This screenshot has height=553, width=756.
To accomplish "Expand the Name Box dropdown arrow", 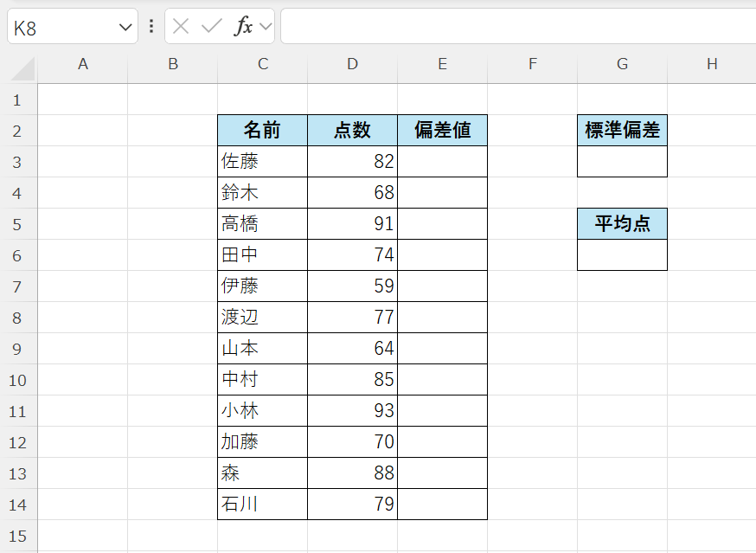I will pos(125,28).
